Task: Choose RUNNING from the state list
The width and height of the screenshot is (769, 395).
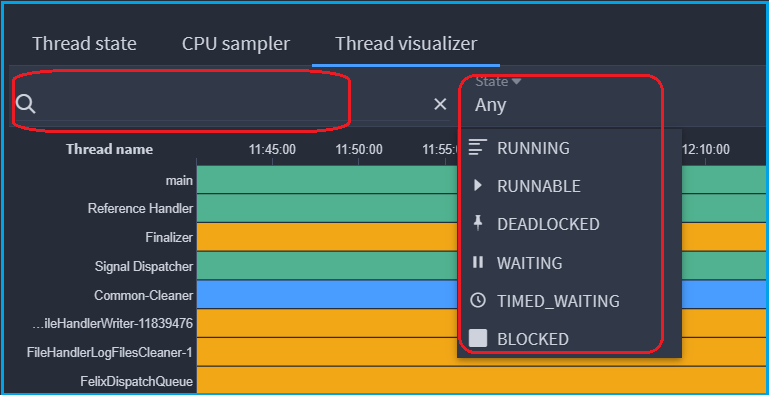Action: [x=569, y=148]
